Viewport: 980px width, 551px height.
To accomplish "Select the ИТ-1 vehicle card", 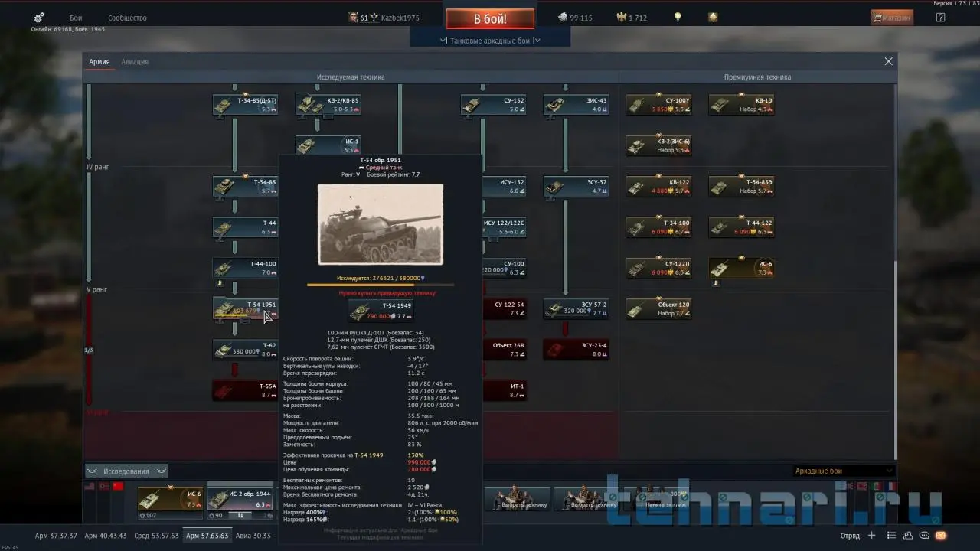I will (505, 390).
